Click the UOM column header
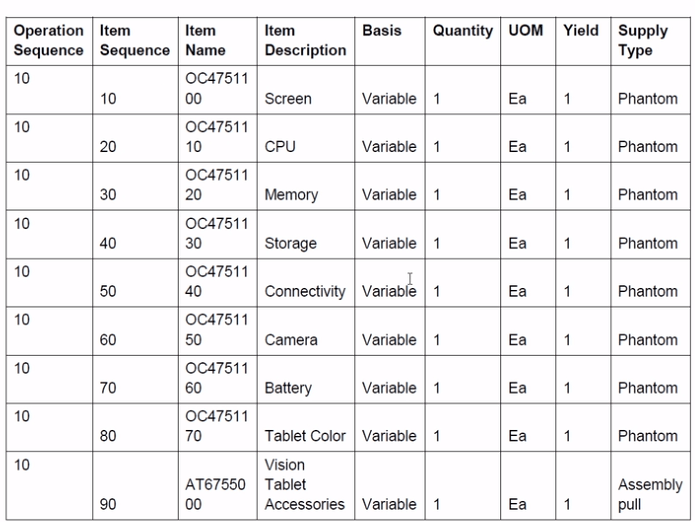The width and height of the screenshot is (695, 522). [525, 31]
